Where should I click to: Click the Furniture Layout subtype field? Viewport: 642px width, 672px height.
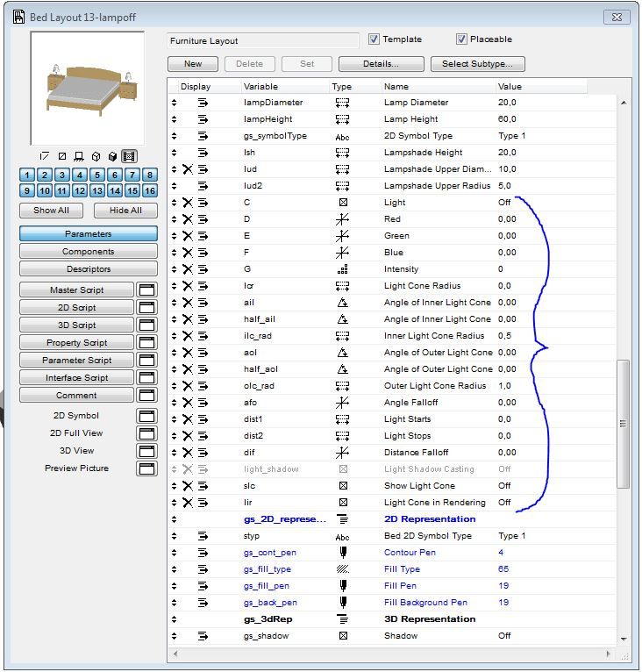pos(262,40)
